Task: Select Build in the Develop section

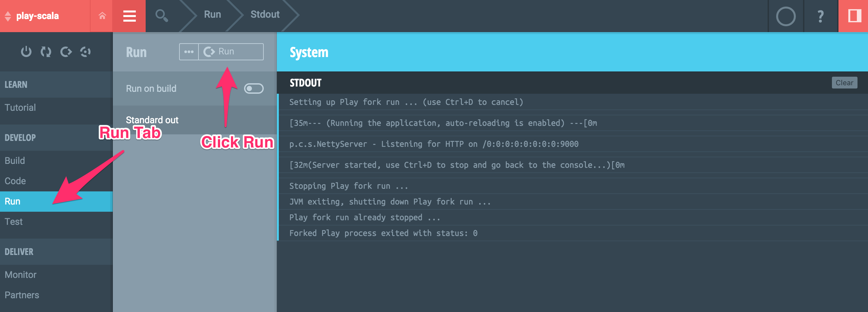Action: [15, 161]
